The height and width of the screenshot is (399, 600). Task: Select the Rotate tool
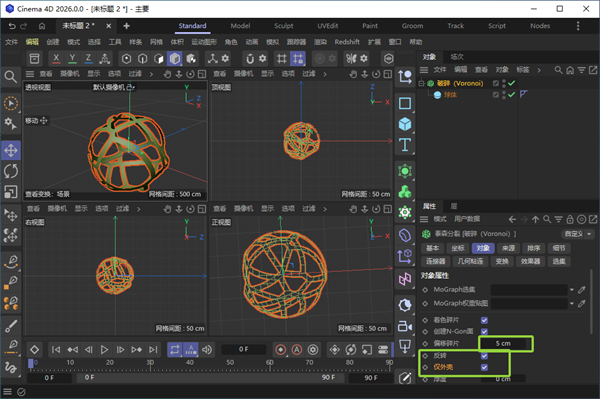point(11,171)
